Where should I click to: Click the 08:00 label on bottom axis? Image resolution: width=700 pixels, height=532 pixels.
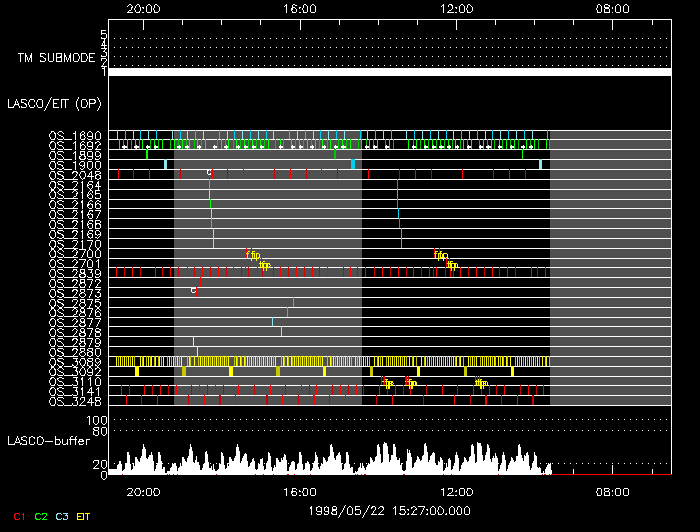click(x=612, y=492)
